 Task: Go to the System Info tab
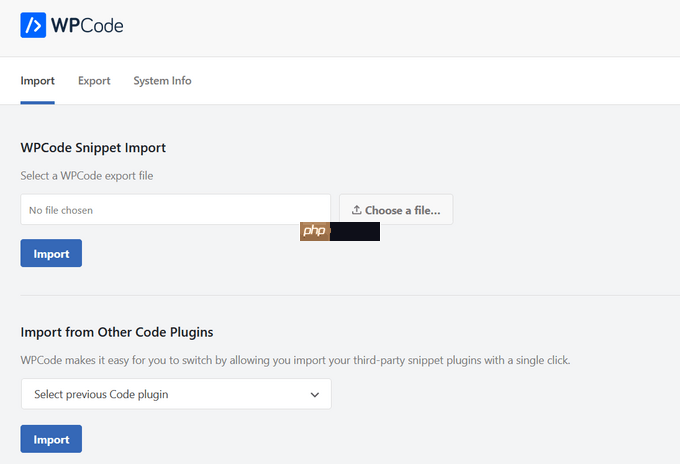click(162, 81)
